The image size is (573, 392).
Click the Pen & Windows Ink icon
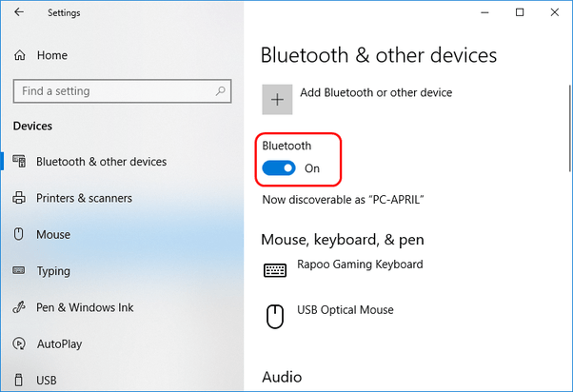pyautogui.click(x=19, y=308)
